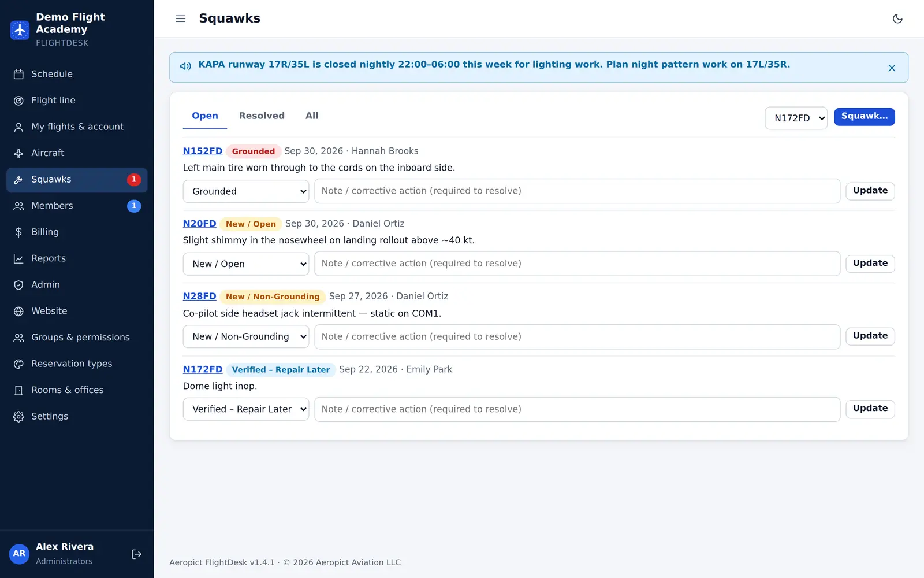Open the N172FD aircraft link in list
This screenshot has width=924, height=578.
coord(203,369)
